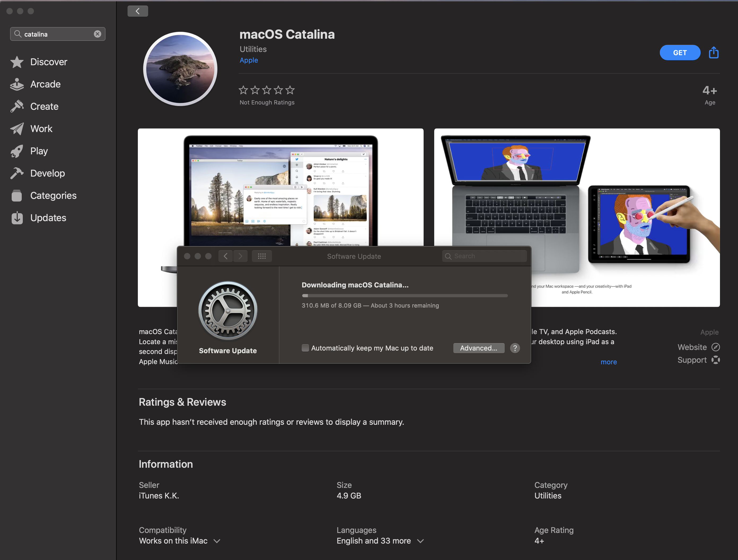
Task: Open the Updates section in the sidebar
Action: 48,218
